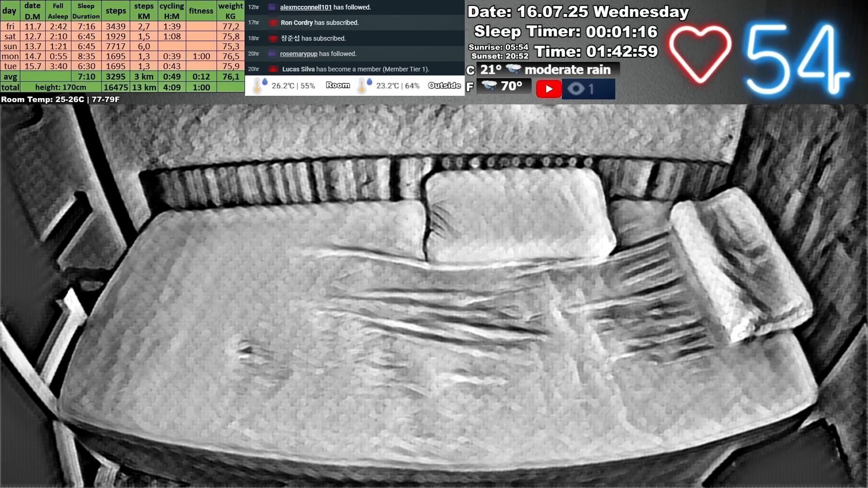The width and height of the screenshot is (868, 488).
Task: Click the total row label
Action: (10, 88)
